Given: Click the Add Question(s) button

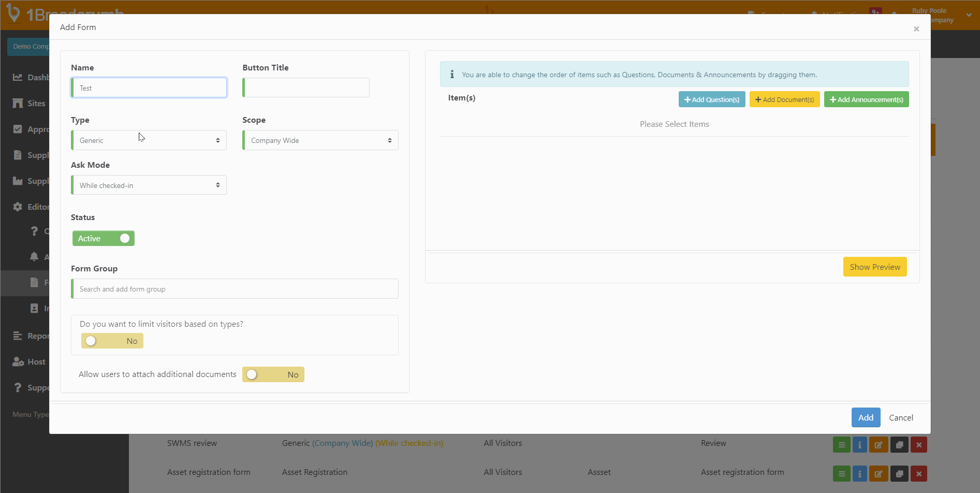Looking at the screenshot, I should tap(711, 99).
